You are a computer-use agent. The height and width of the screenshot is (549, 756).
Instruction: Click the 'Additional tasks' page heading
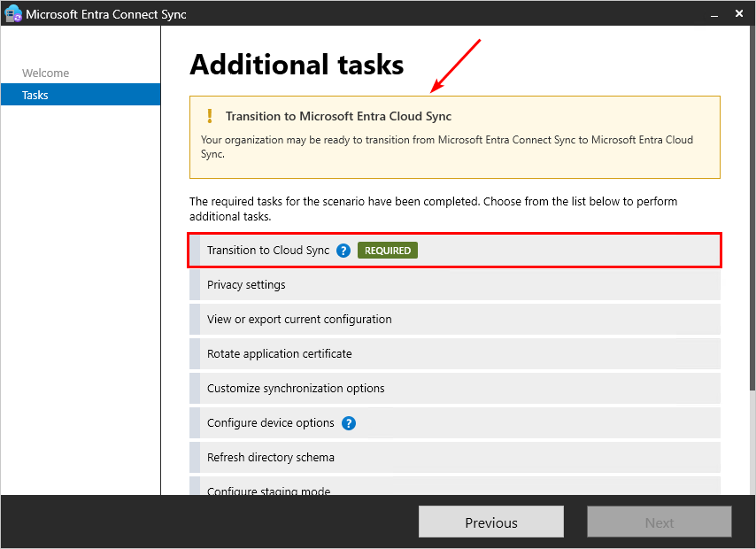(x=297, y=66)
